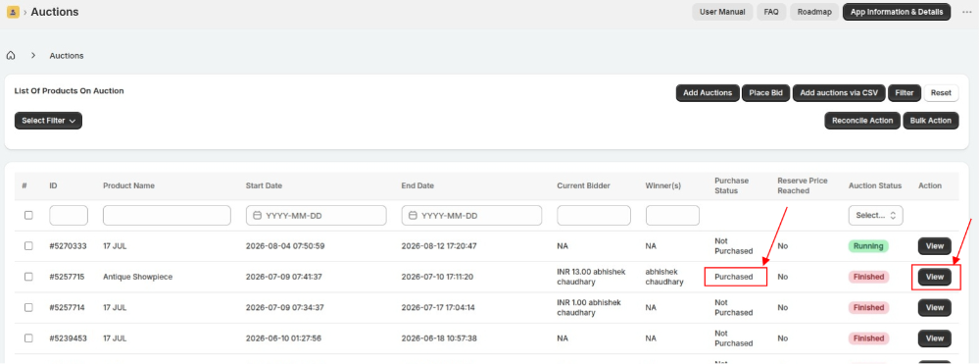Click Finished badge for #5257715
This screenshot has width=980, height=364.
[x=868, y=277]
